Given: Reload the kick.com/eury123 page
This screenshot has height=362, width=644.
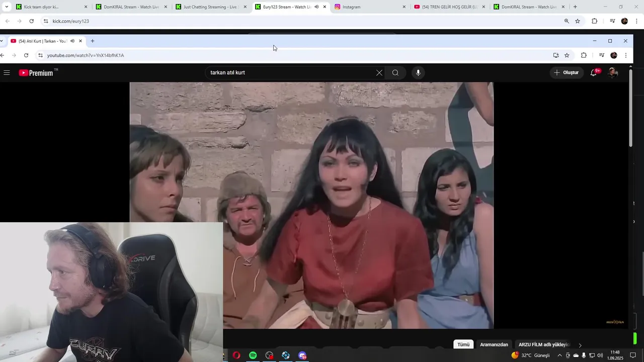Looking at the screenshot, I should coord(31,21).
